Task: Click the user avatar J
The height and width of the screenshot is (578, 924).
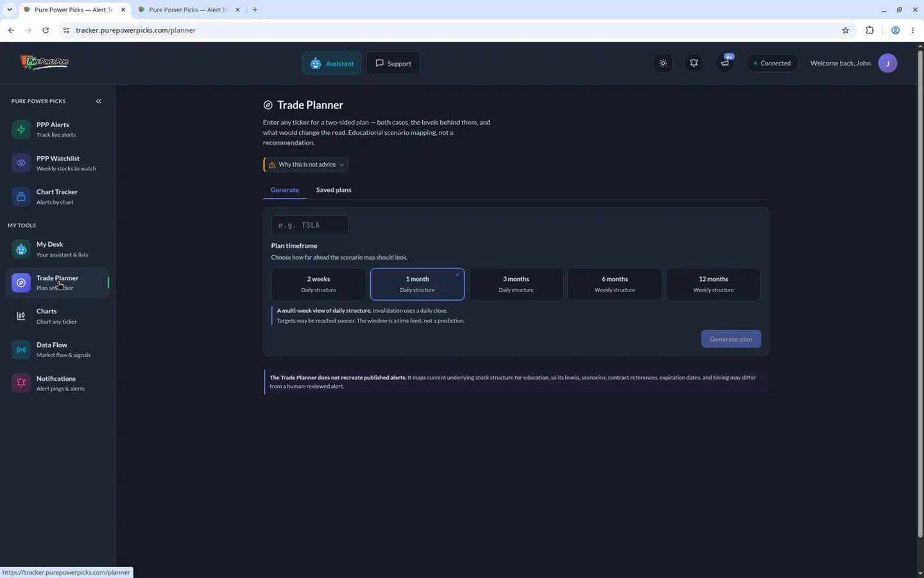Action: (887, 63)
